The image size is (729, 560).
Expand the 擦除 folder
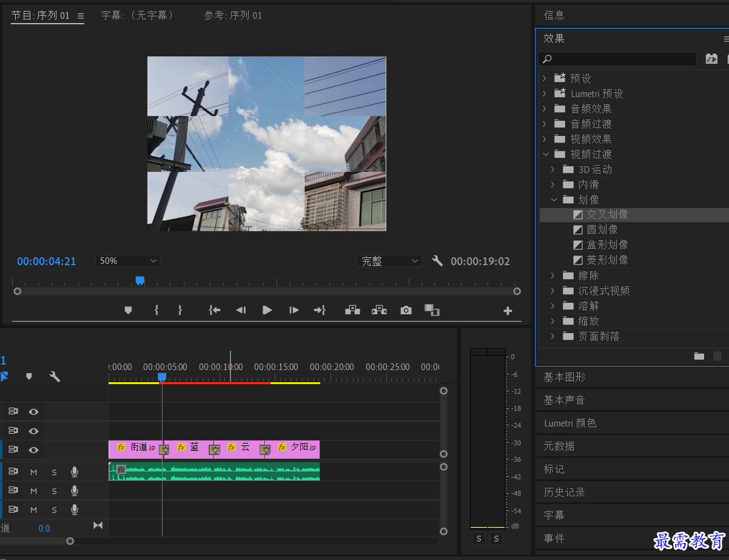(553, 275)
